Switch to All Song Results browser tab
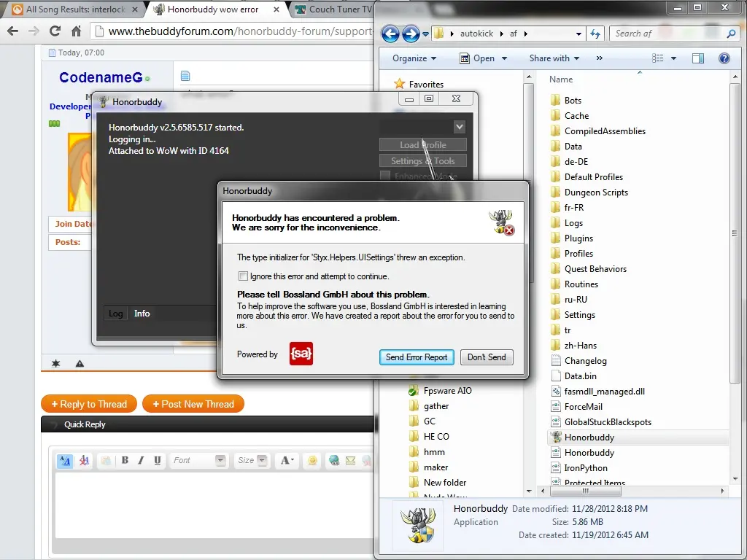This screenshot has height=560, width=747. point(74,9)
